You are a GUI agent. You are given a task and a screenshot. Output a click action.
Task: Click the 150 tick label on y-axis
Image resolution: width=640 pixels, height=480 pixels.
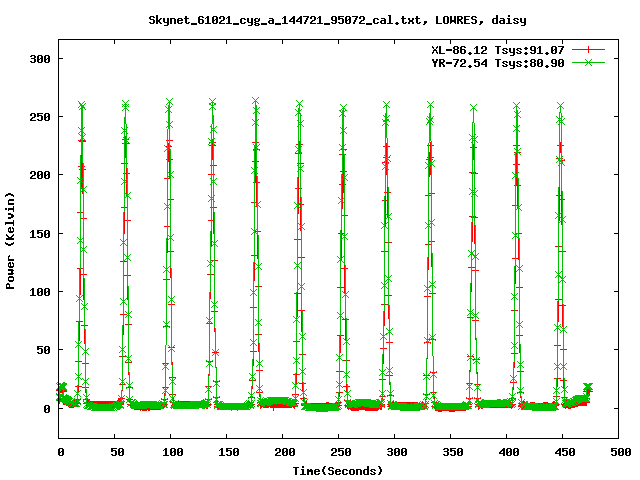click(39, 234)
